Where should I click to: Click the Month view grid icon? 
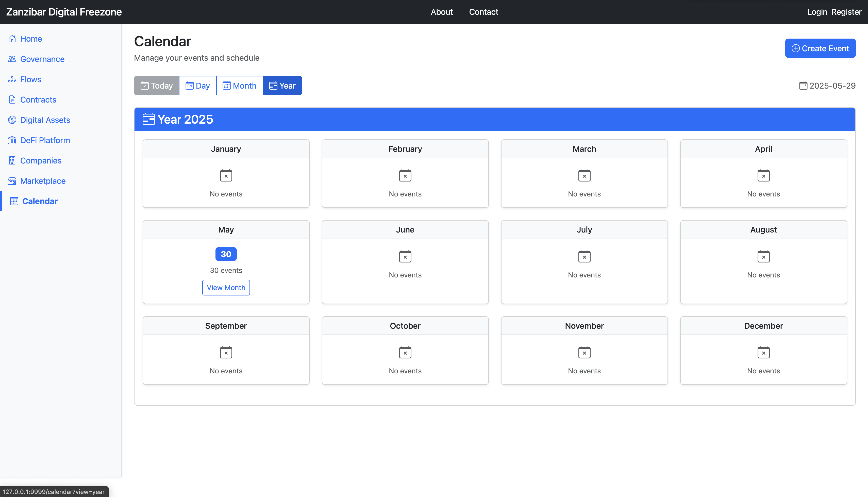pos(227,86)
